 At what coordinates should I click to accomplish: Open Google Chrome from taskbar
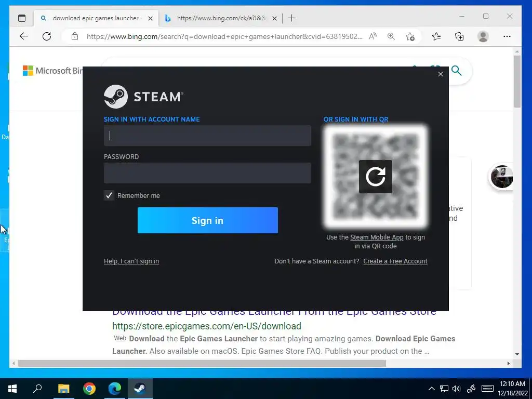coord(89,389)
